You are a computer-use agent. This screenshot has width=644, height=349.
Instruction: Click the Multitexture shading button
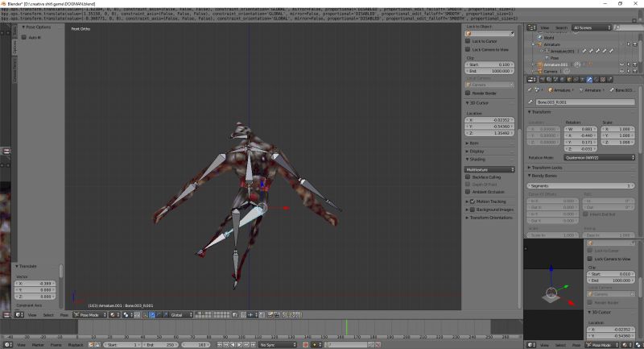(x=491, y=169)
